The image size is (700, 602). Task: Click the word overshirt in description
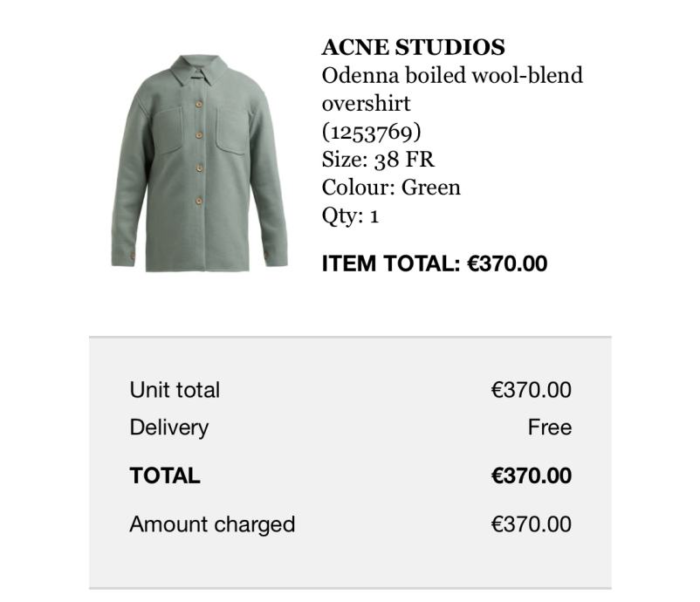point(366,104)
